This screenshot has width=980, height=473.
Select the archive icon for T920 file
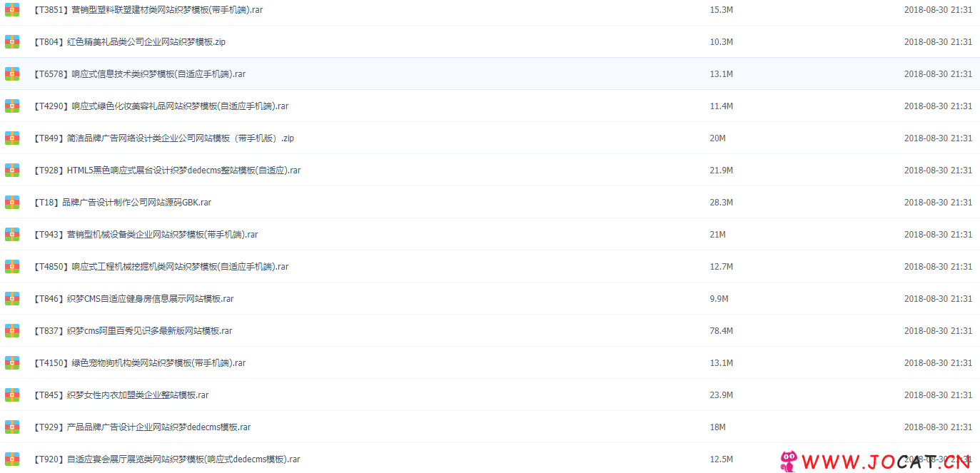coord(12,459)
